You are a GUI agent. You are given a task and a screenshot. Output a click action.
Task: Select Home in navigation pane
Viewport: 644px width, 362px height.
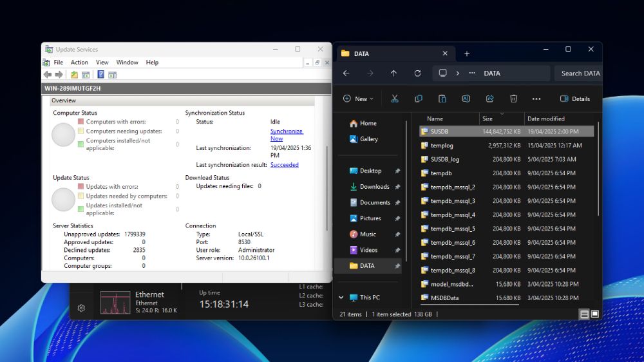(x=368, y=123)
